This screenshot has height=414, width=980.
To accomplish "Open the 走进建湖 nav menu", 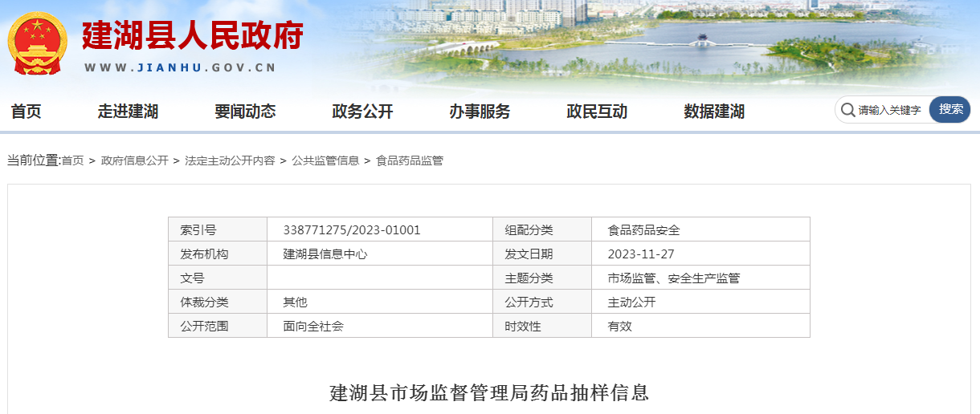I will point(128,112).
